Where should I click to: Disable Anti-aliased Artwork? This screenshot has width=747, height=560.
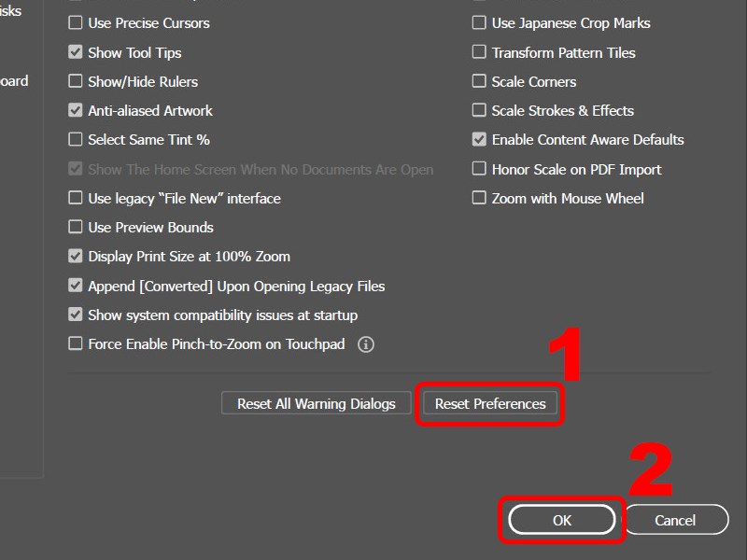pyautogui.click(x=75, y=110)
